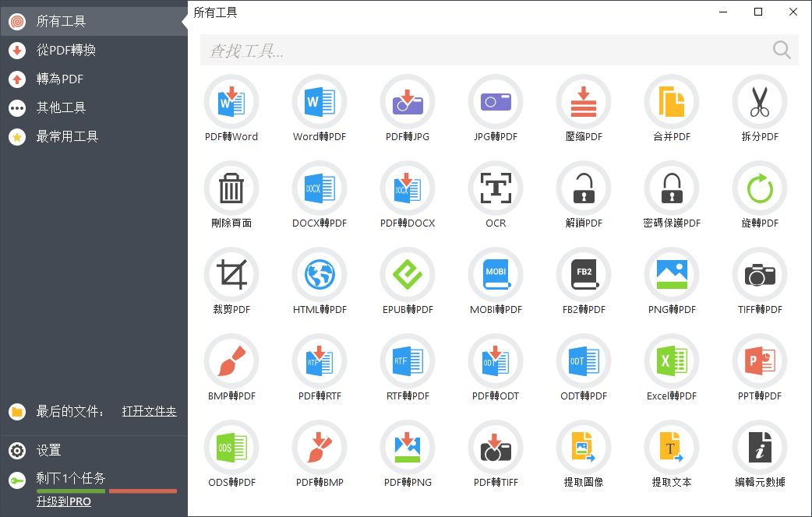Screen dimensions: 812x517
Task: Open the PDF轉PNG tool
Action: click(407, 448)
